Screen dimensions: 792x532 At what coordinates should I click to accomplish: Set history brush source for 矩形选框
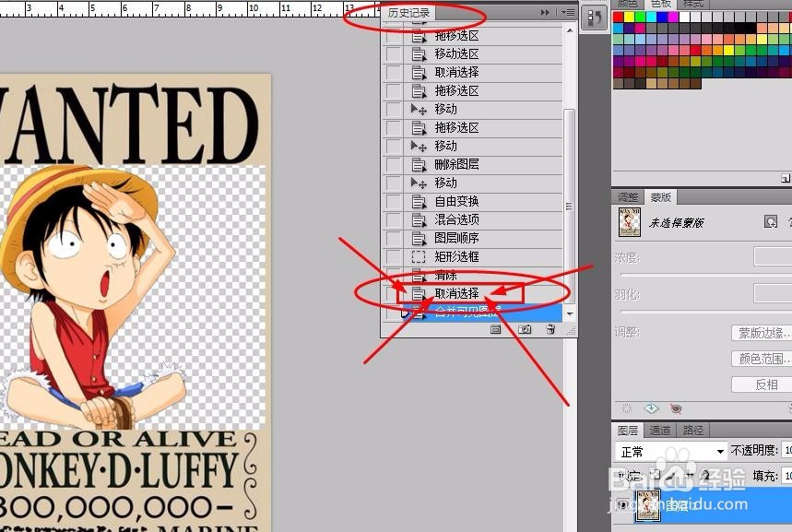(394, 256)
